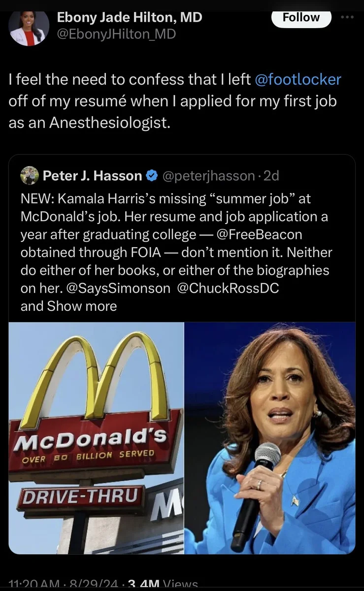Tap Peter J. Hasson's small avatar

(30, 175)
